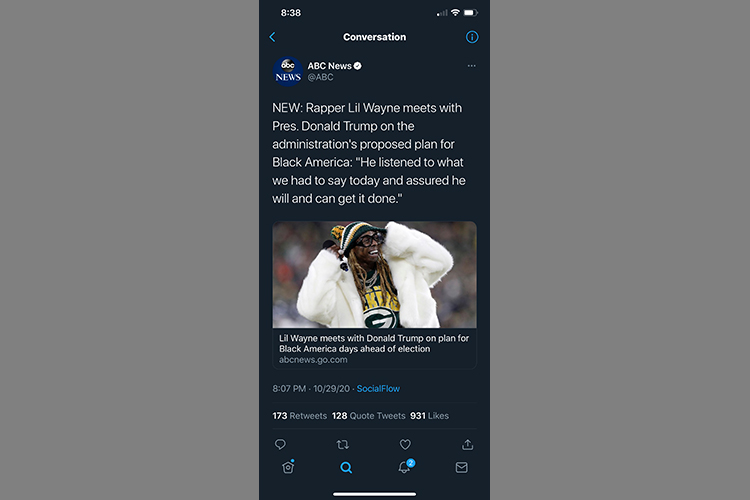Like the tweet with heart icon
Image resolution: width=750 pixels, height=500 pixels.
coord(405,444)
